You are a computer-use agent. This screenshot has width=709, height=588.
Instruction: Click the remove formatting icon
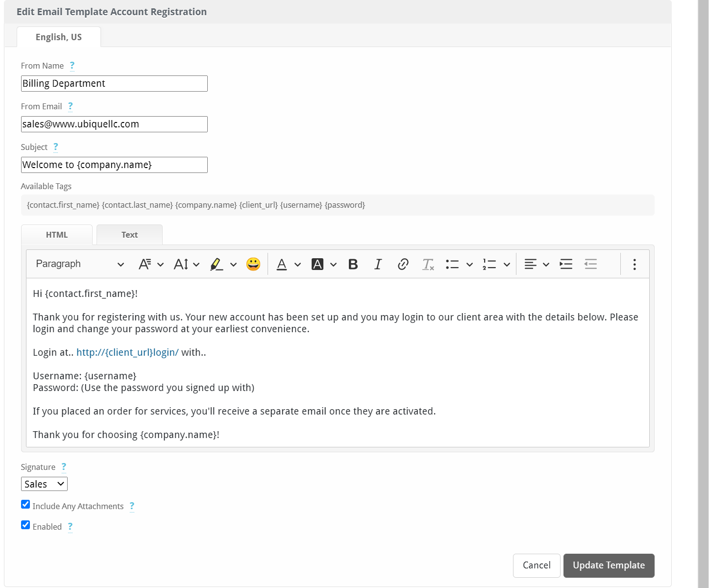[428, 265]
